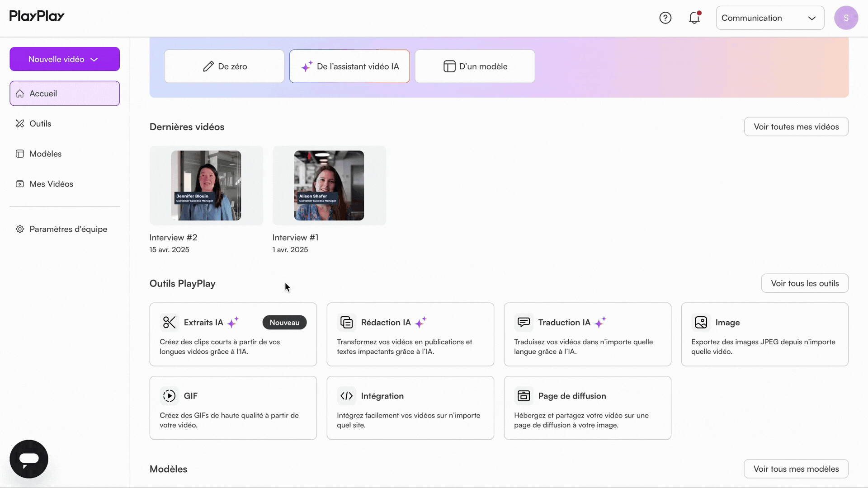Open Mes Vidéos in the sidebar
868x488 pixels.
click(65, 184)
